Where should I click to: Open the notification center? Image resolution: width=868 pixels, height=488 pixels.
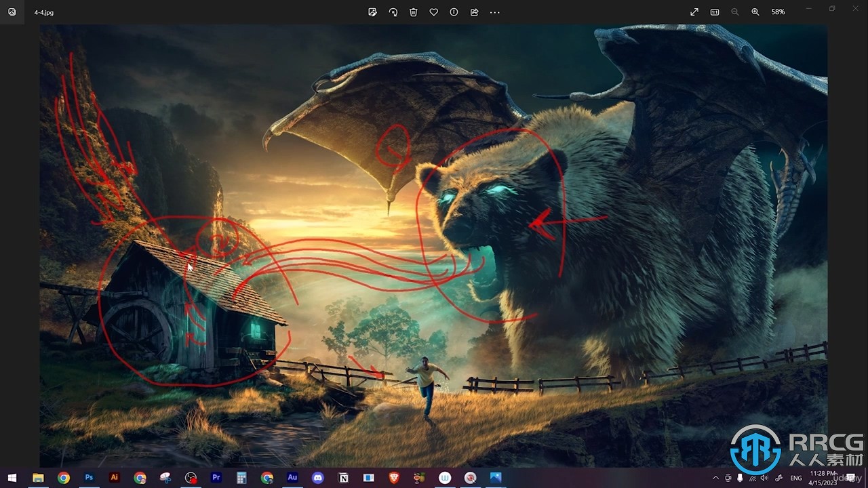tap(849, 478)
